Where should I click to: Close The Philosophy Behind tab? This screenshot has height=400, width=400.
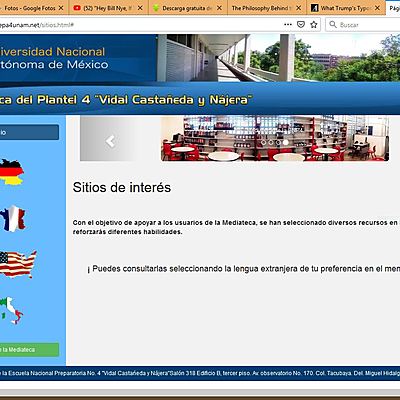[298, 8]
